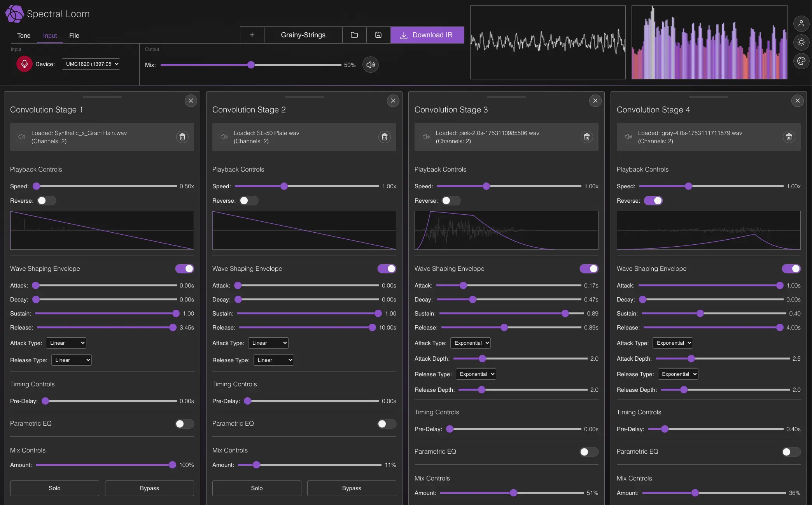The width and height of the screenshot is (812, 505).
Task: Toggle light mode sun icon
Action: point(801,42)
